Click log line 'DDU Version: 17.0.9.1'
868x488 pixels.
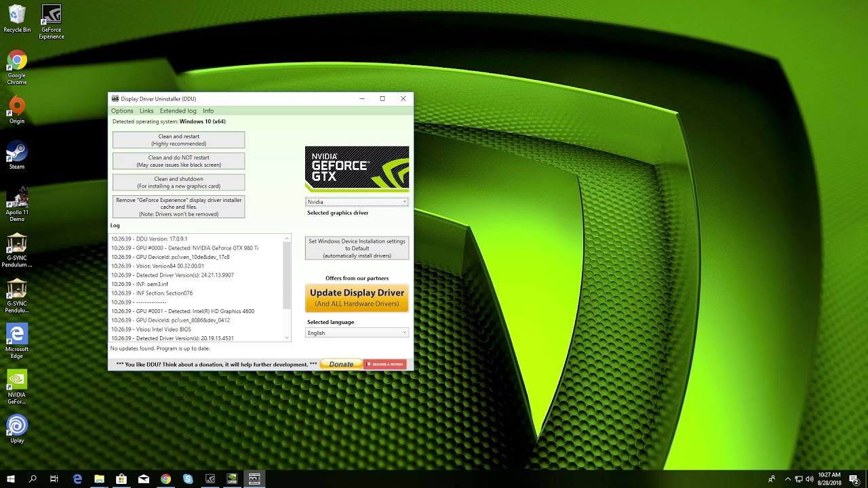tap(149, 239)
